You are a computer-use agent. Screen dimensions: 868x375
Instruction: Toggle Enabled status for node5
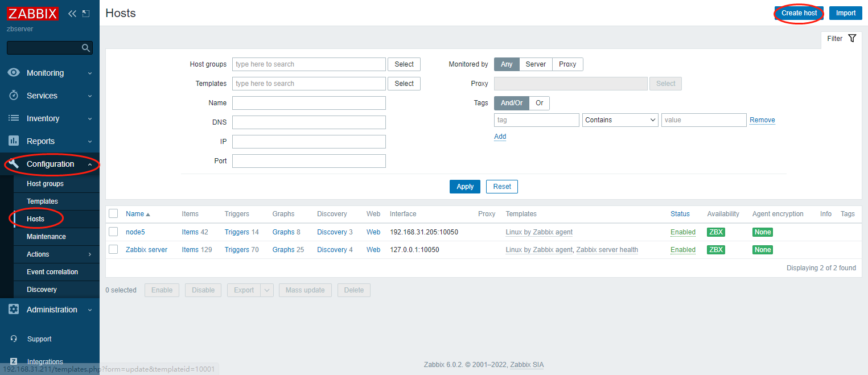(x=683, y=232)
